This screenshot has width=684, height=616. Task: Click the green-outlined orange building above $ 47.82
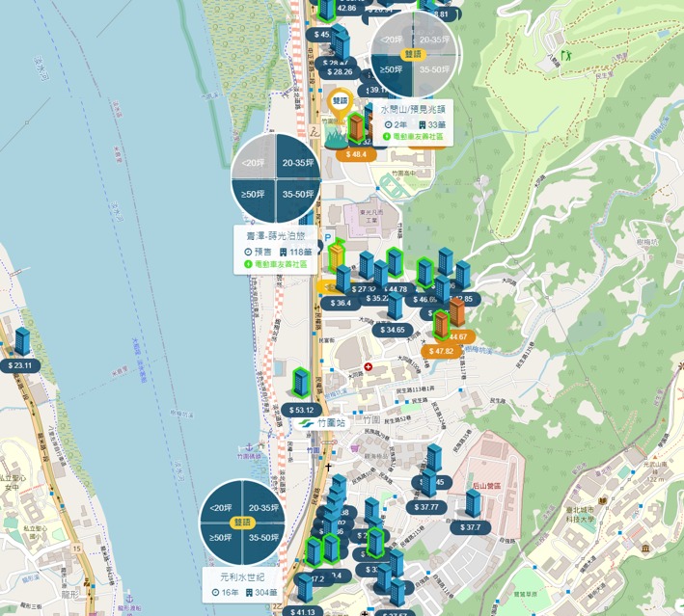(x=441, y=325)
